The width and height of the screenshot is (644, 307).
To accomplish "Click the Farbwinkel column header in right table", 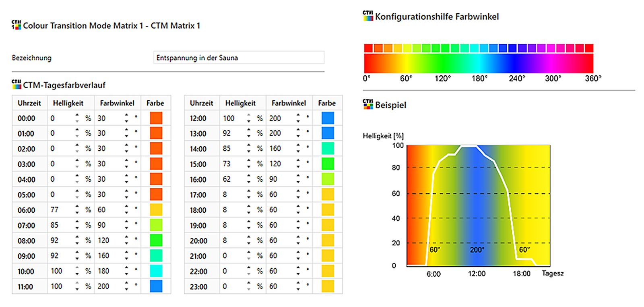I will coord(289,103).
